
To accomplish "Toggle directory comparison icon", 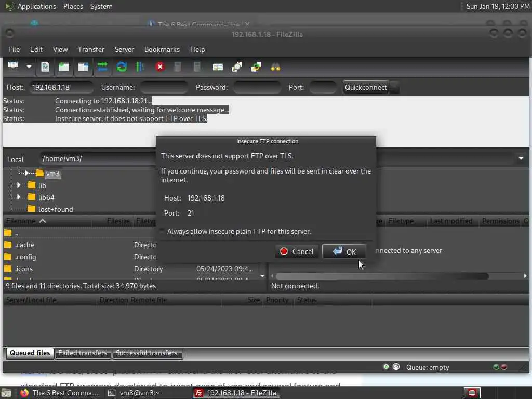I will [237, 67].
